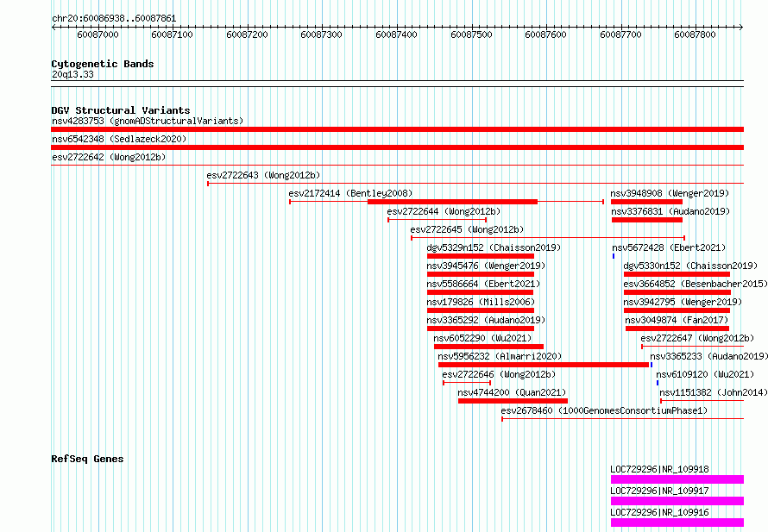Screen dimensions: 768x532
Task: Select the blue marker beside nsv3365233 bar
Action: [x=652, y=365]
